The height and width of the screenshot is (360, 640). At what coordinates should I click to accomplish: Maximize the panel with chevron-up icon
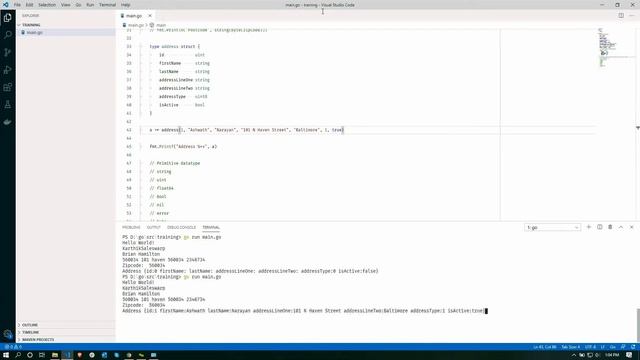[621, 227]
